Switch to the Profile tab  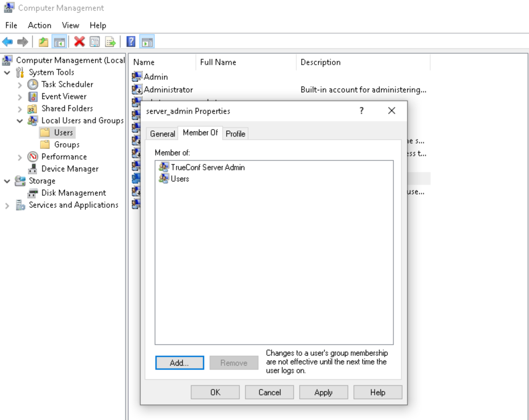tap(235, 134)
